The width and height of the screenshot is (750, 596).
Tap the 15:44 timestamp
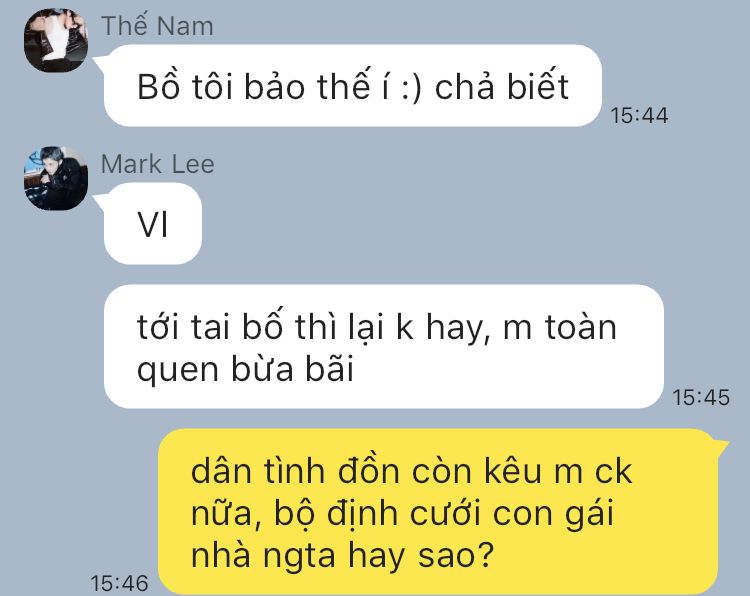(x=639, y=115)
